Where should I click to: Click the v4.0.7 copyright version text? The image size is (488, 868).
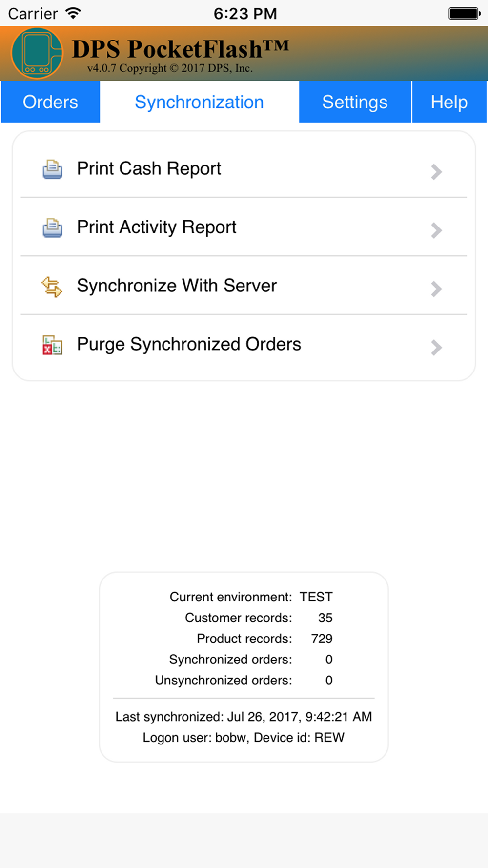pos(170,68)
